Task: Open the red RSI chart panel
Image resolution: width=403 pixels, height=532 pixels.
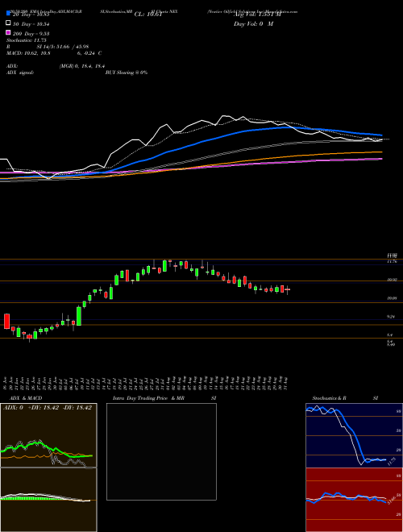Action: click(x=354, y=500)
